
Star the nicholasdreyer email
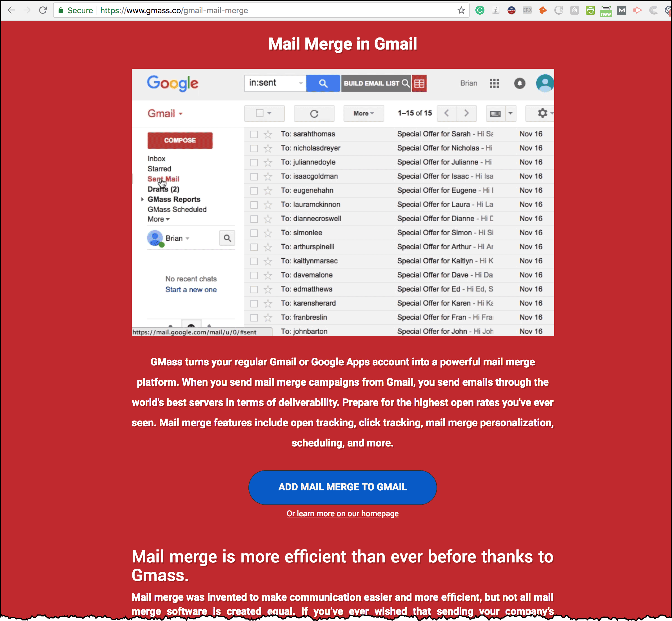268,149
